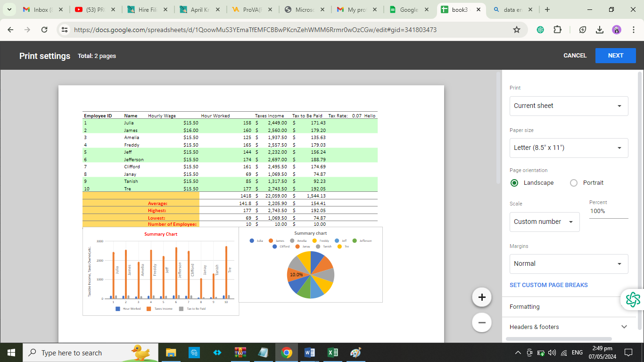Open WinRAR from the taskbar

pyautogui.click(x=240, y=353)
